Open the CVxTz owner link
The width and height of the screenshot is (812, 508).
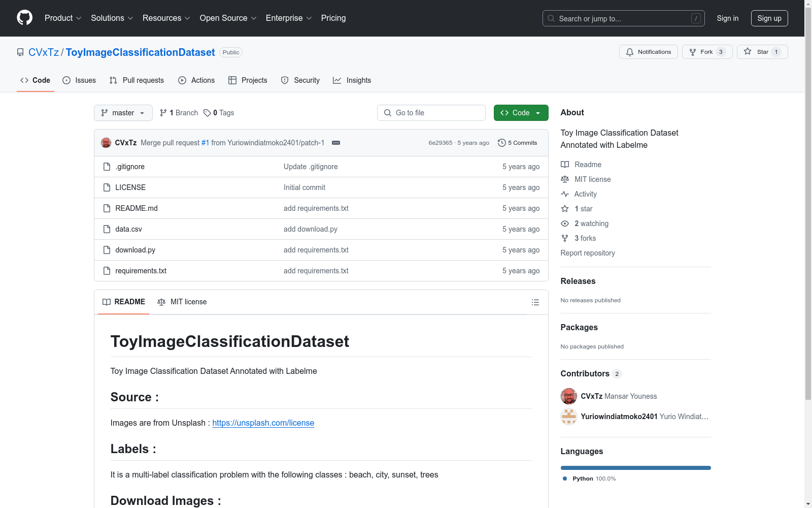point(44,52)
